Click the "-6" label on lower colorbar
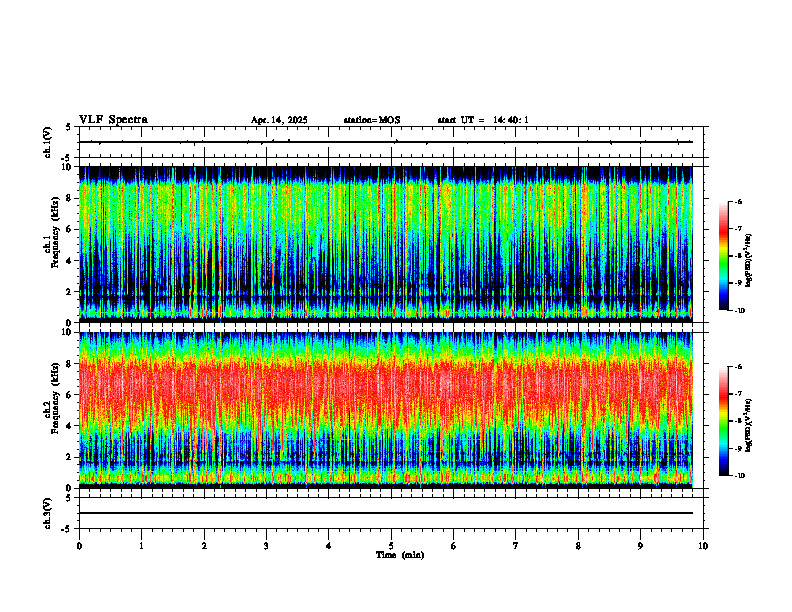This screenshot has height=612, width=792. 738,367
